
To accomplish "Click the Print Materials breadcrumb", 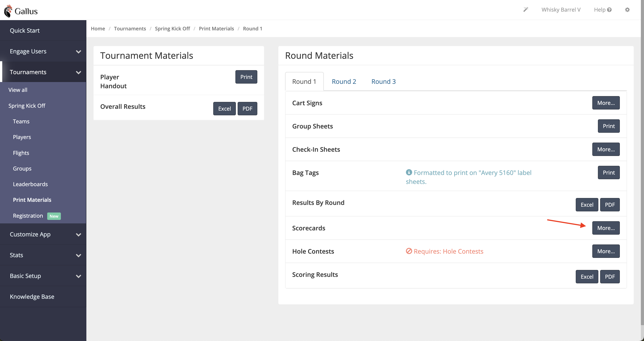I will coord(216,28).
